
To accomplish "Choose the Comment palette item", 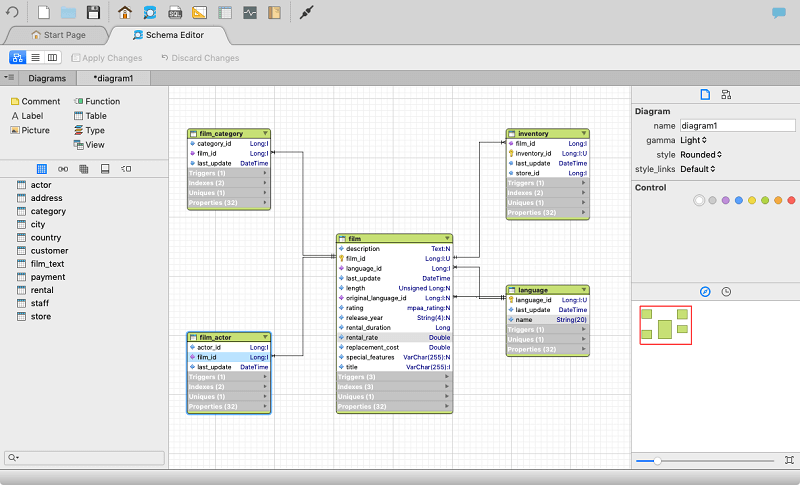I will (x=36, y=101).
